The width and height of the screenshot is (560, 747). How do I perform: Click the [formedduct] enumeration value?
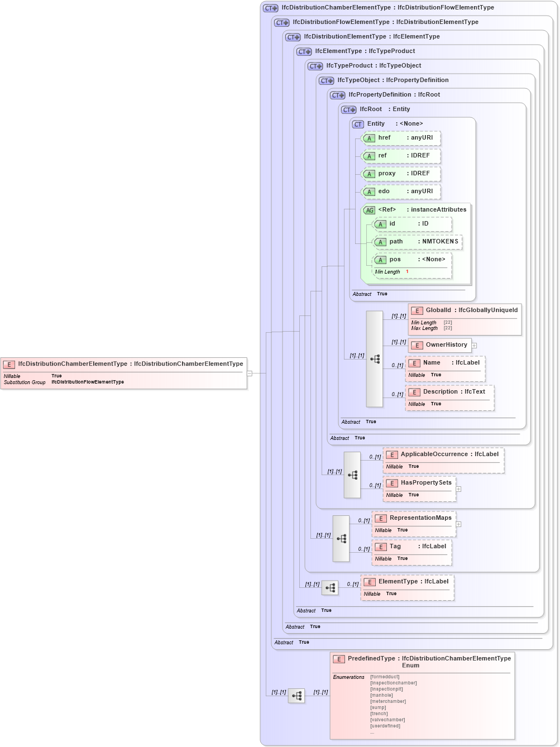pyautogui.click(x=385, y=677)
